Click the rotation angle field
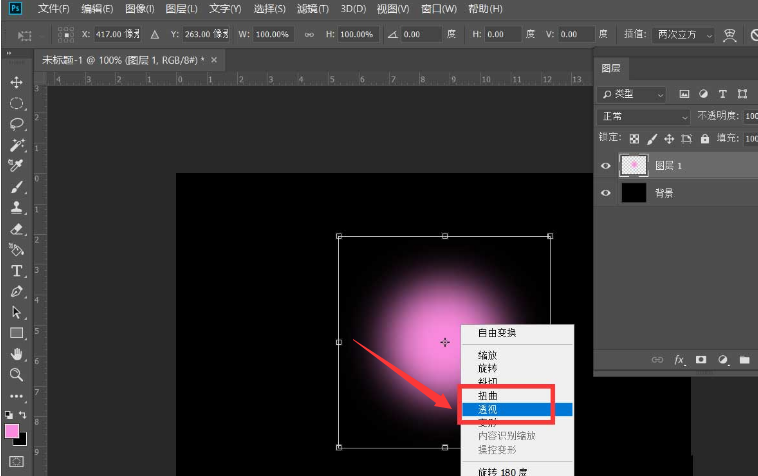758x476 pixels. coord(421,34)
